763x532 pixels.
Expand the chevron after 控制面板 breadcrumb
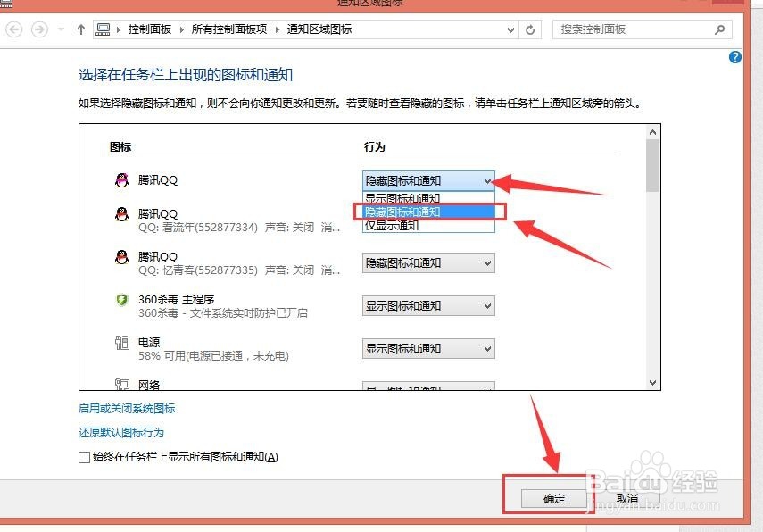(181, 29)
